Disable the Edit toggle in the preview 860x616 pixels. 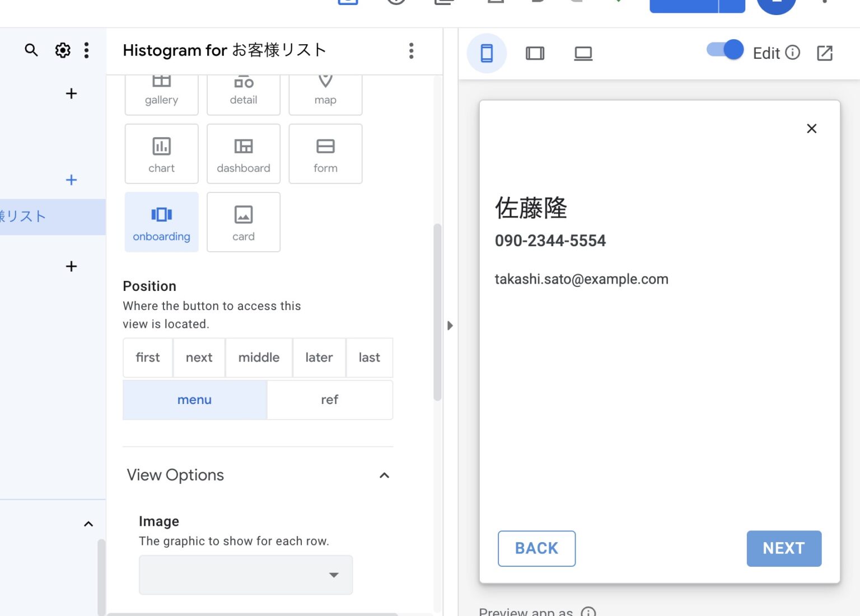click(724, 49)
